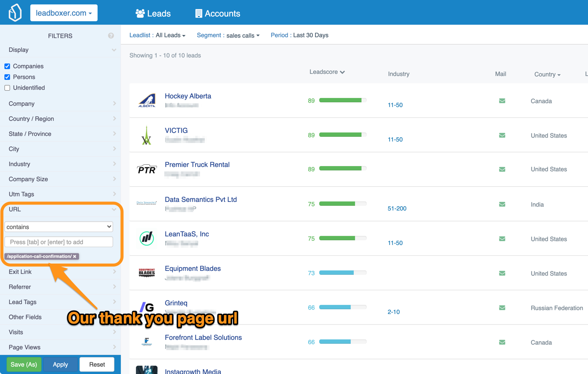Expand the Company filter
The image size is (588, 374).
pos(60,104)
